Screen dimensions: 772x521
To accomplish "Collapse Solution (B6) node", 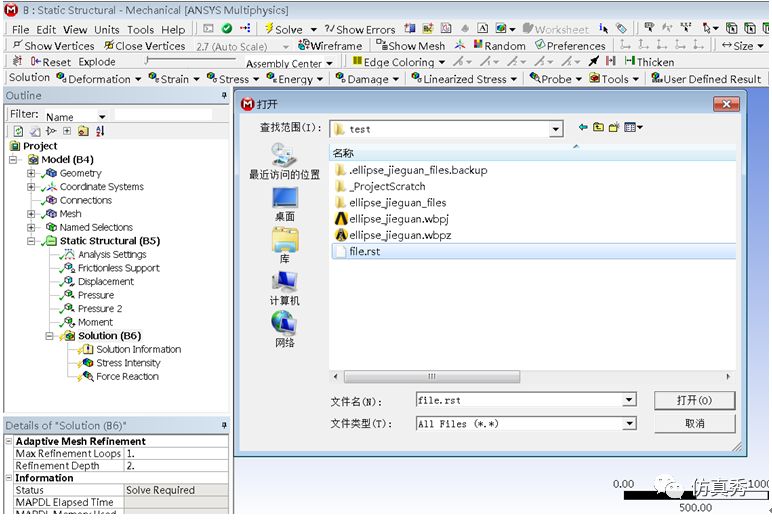I will (50, 336).
